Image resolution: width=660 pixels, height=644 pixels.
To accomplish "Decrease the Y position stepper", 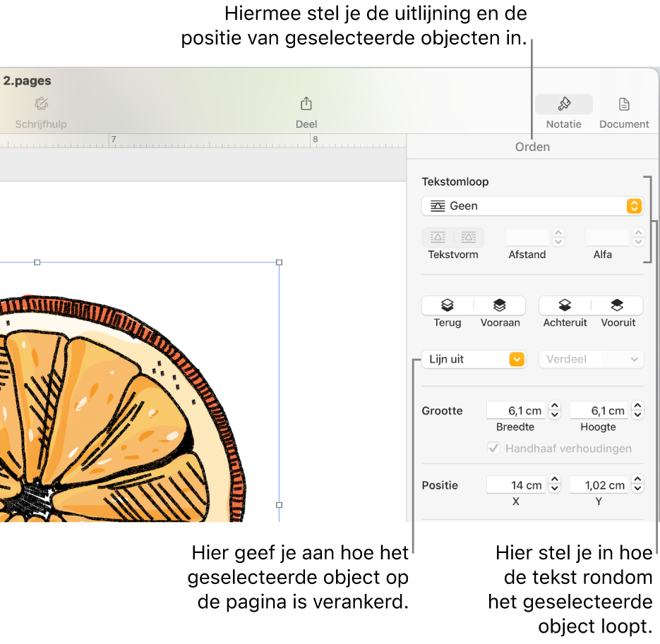I will click(x=637, y=490).
